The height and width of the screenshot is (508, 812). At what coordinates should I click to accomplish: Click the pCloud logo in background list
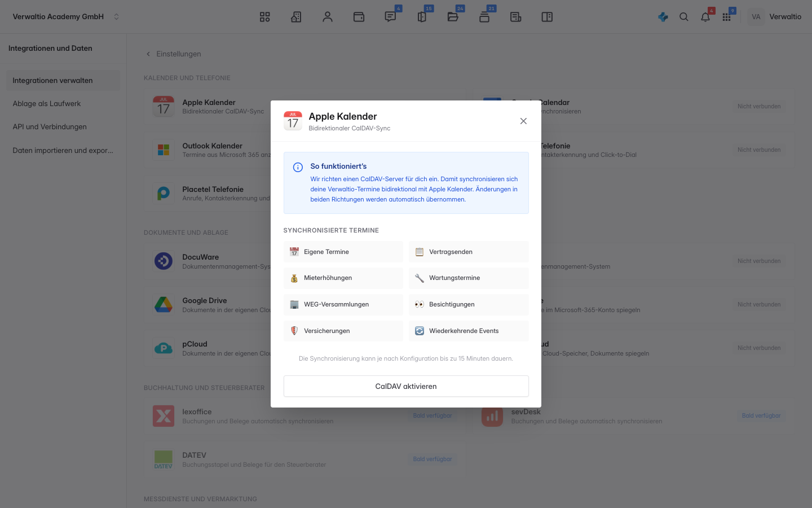(164, 348)
